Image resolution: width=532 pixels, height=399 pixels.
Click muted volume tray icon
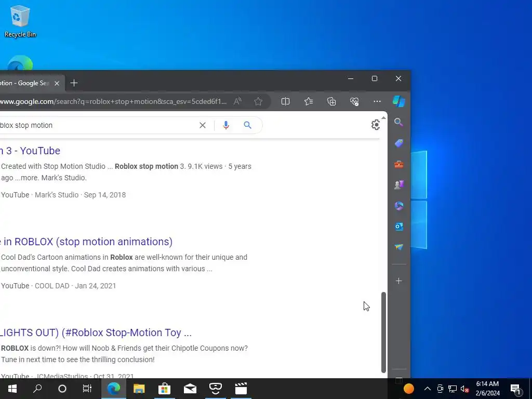(x=464, y=389)
